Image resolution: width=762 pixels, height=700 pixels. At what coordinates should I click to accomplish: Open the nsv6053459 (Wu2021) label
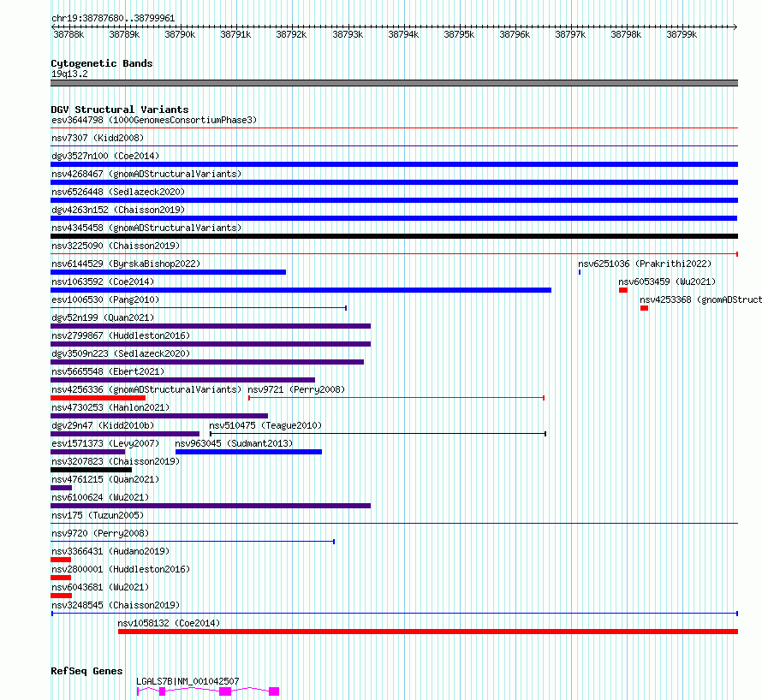[667, 282]
